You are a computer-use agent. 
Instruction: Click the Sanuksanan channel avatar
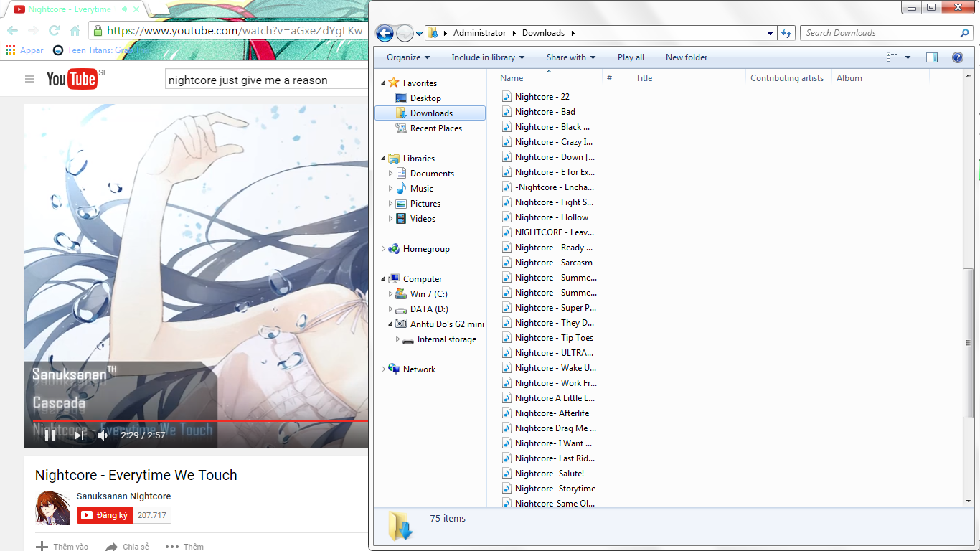point(53,508)
